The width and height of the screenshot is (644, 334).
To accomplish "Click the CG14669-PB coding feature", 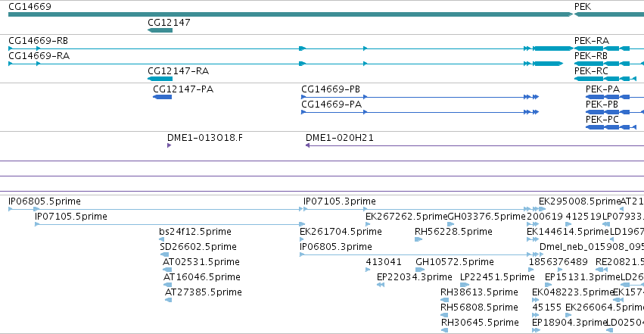I will click(420, 97).
